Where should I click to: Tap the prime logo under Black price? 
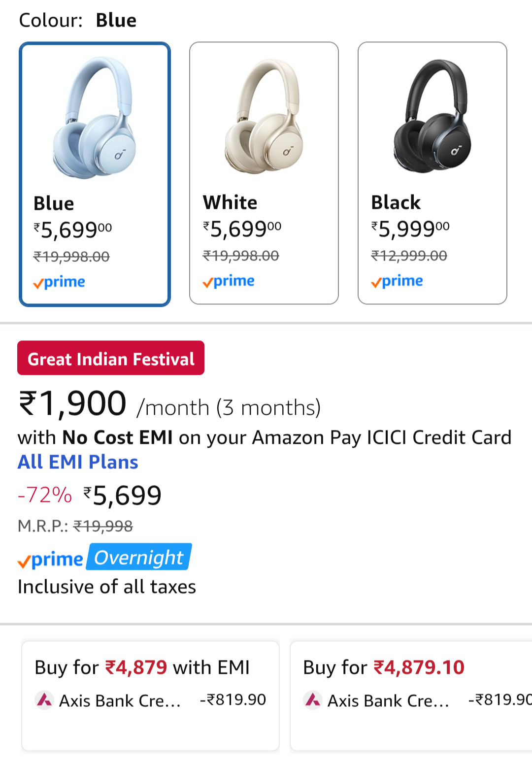[x=397, y=281]
